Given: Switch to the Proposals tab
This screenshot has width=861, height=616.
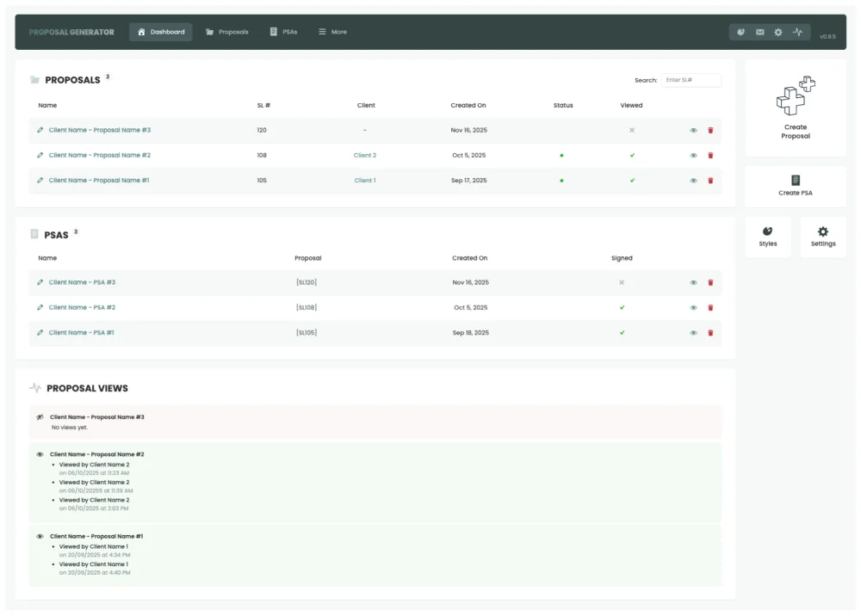Looking at the screenshot, I should coord(228,31).
